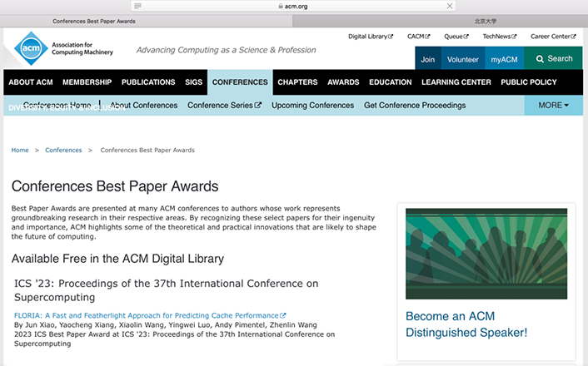The height and width of the screenshot is (366, 588).
Task: Click the Home breadcrumb link
Action: (19, 151)
